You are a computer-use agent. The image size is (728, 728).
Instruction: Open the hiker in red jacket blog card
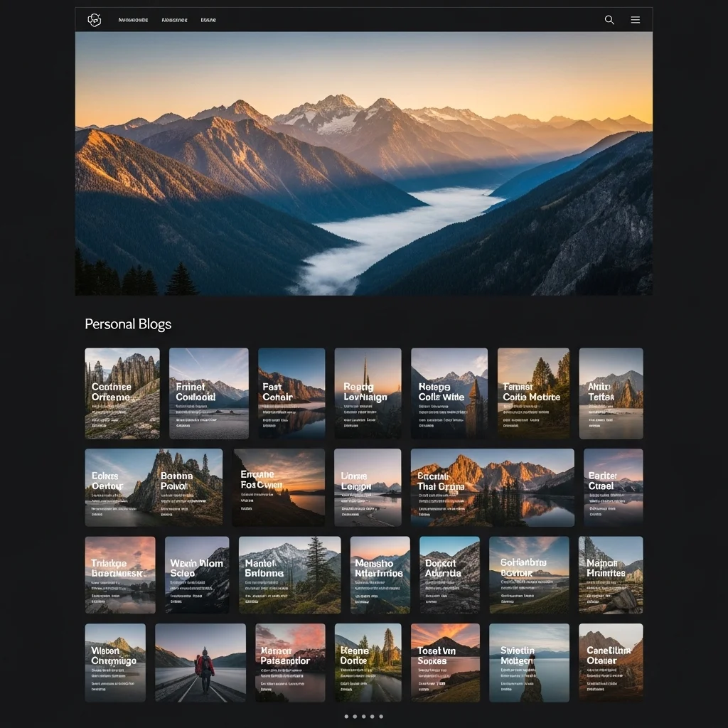(x=200, y=663)
